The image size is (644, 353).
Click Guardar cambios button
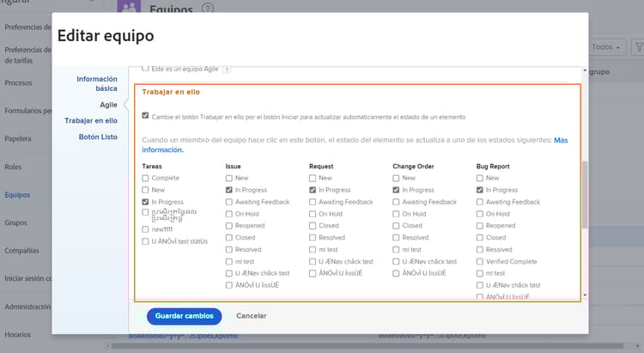(184, 316)
